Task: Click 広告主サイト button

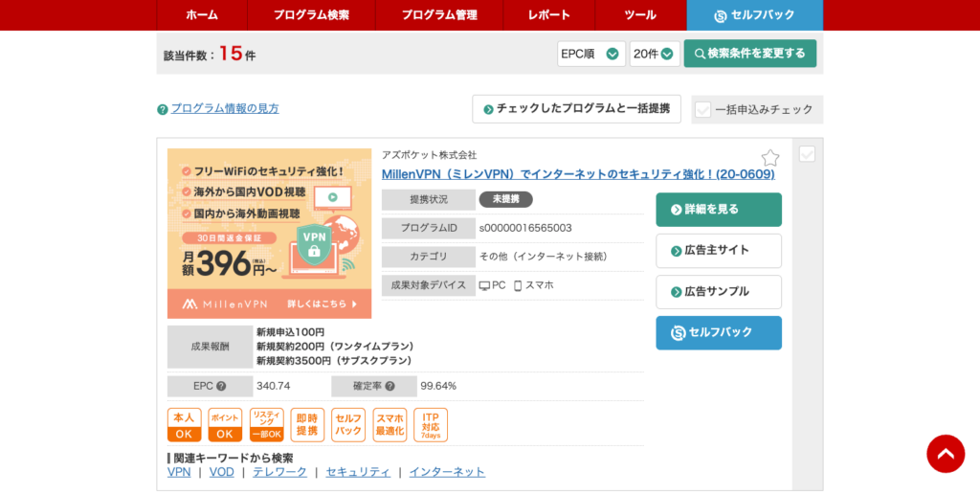Action: 719,251
